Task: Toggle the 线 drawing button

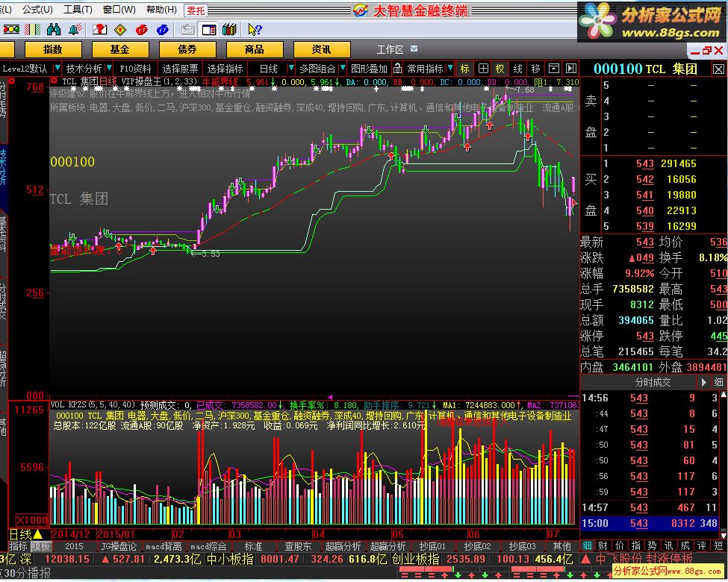Action: point(518,69)
